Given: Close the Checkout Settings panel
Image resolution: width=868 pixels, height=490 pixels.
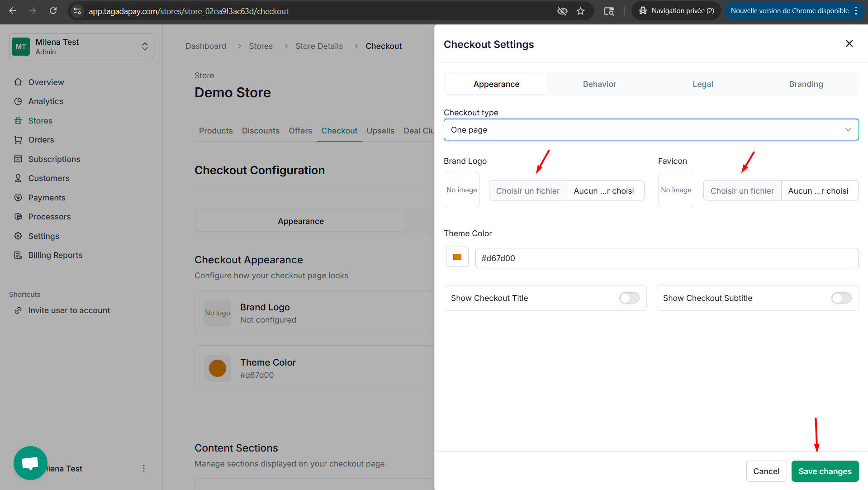Looking at the screenshot, I should [x=849, y=43].
